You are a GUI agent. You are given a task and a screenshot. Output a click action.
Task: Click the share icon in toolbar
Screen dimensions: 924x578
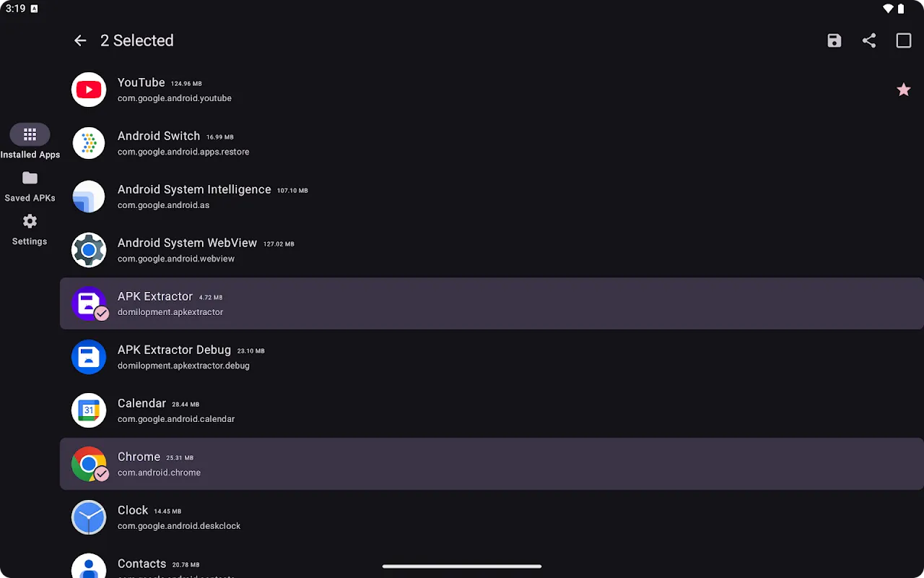point(869,40)
